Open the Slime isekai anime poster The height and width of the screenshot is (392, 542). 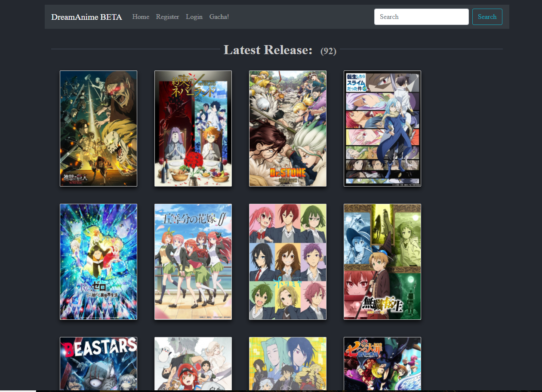382,129
